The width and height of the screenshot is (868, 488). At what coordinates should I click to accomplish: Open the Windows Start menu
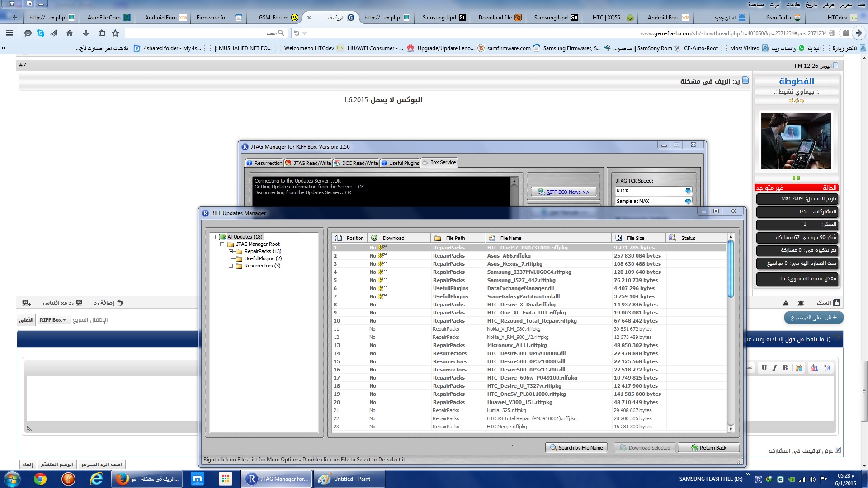pos(12,479)
